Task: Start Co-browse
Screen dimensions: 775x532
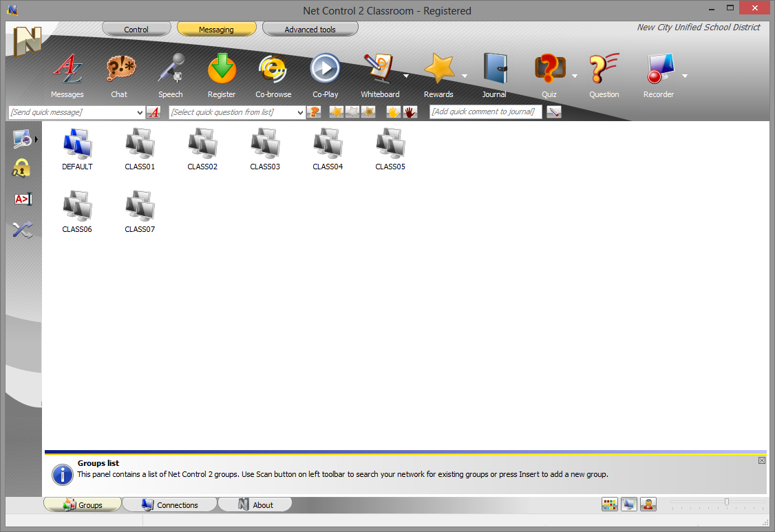Action: (x=273, y=76)
